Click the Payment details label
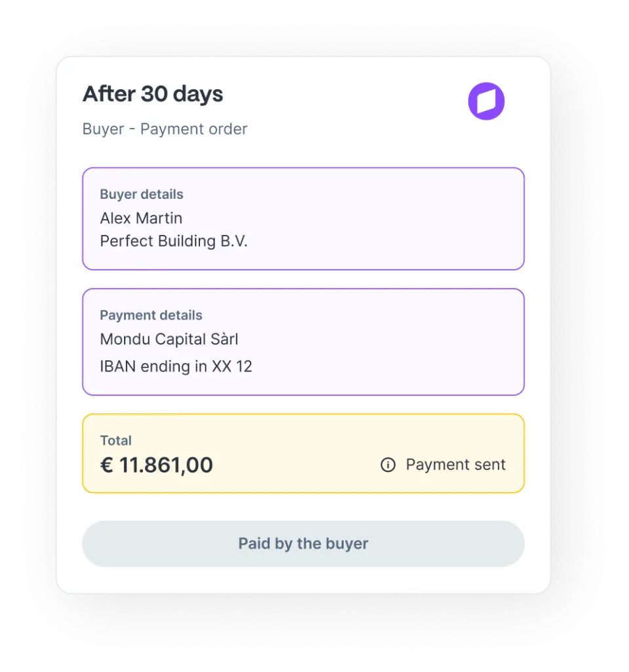The height and width of the screenshot is (672, 629). 151,315
